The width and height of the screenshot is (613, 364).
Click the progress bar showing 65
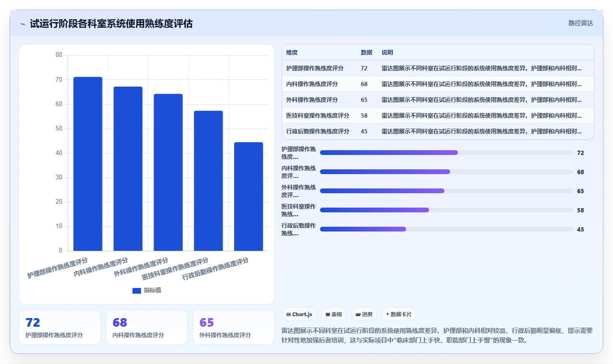coord(446,191)
